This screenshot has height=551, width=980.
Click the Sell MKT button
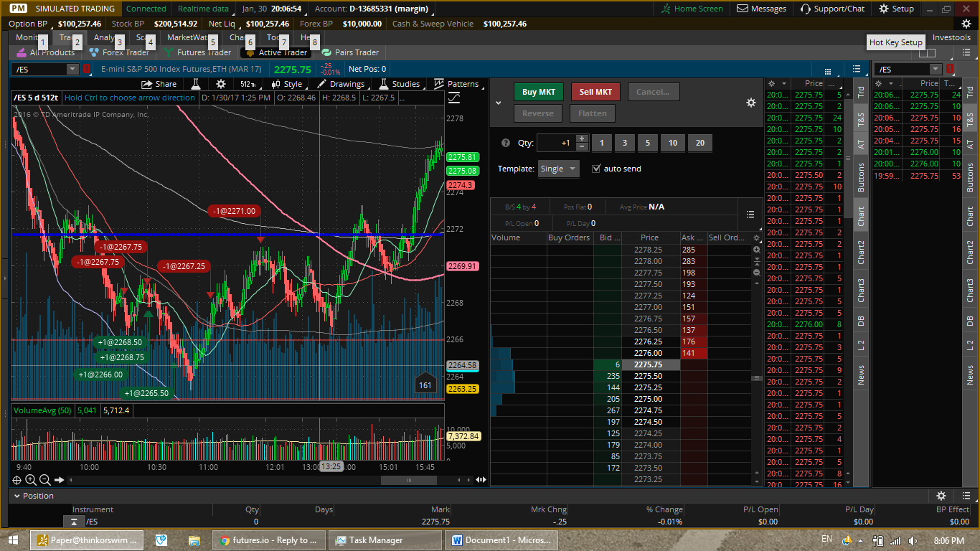tap(595, 92)
